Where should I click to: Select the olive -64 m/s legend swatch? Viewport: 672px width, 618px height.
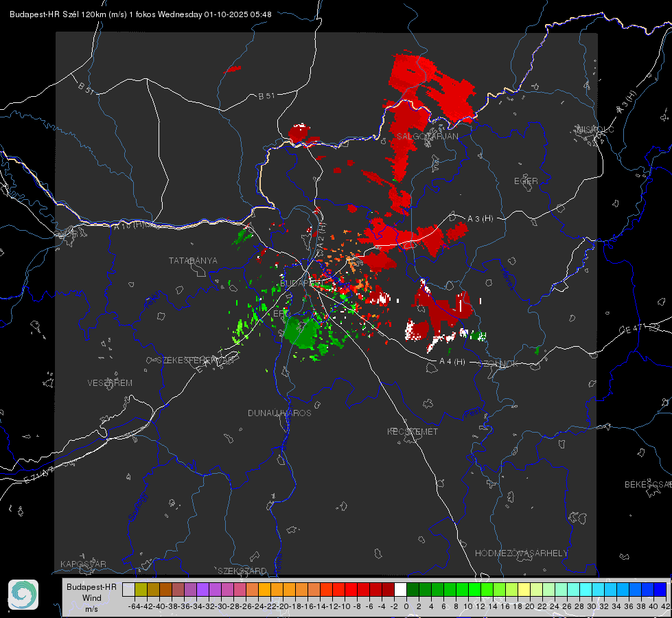(141, 589)
